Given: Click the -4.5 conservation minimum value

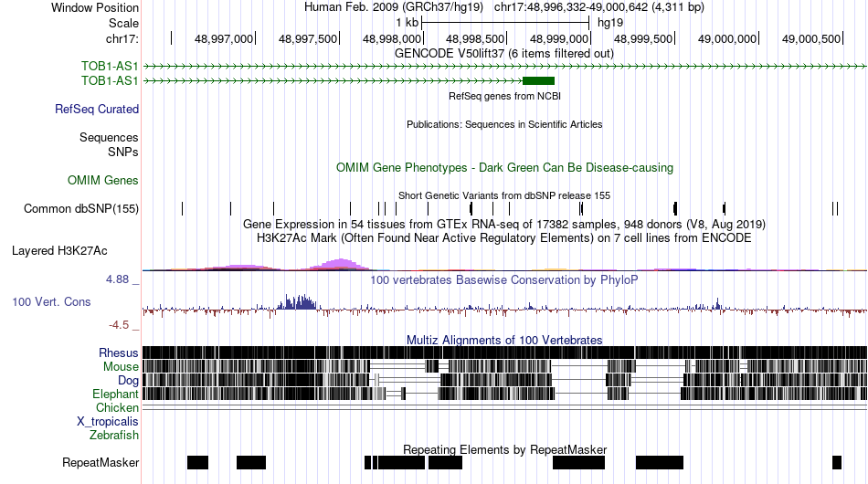Looking at the screenshot, I should point(119,325).
